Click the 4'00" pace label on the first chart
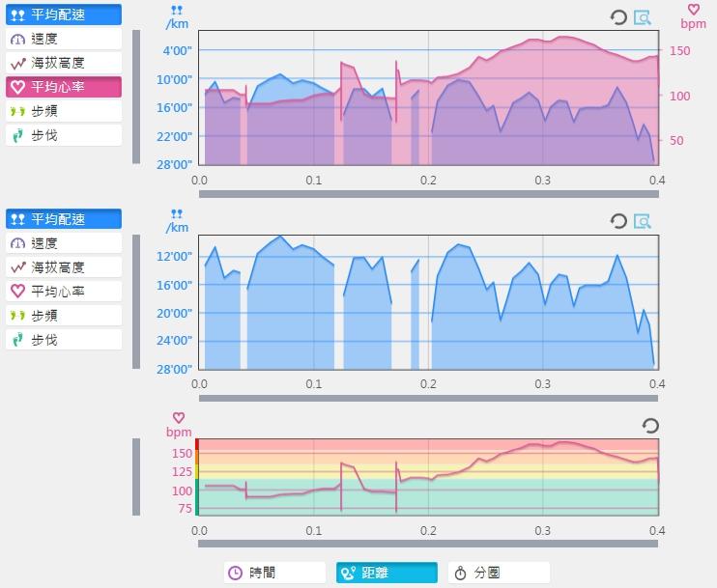Image resolution: width=717 pixels, height=588 pixels. point(178,51)
